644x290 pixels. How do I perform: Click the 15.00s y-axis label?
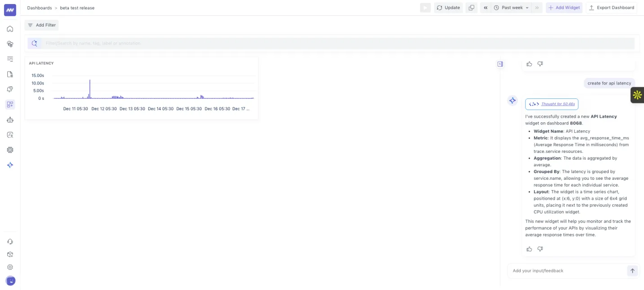pos(38,76)
